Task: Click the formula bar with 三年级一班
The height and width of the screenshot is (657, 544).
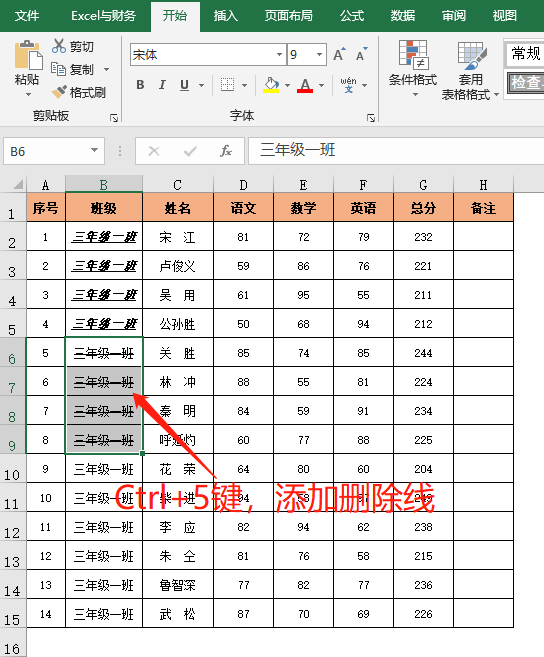Action: point(396,150)
